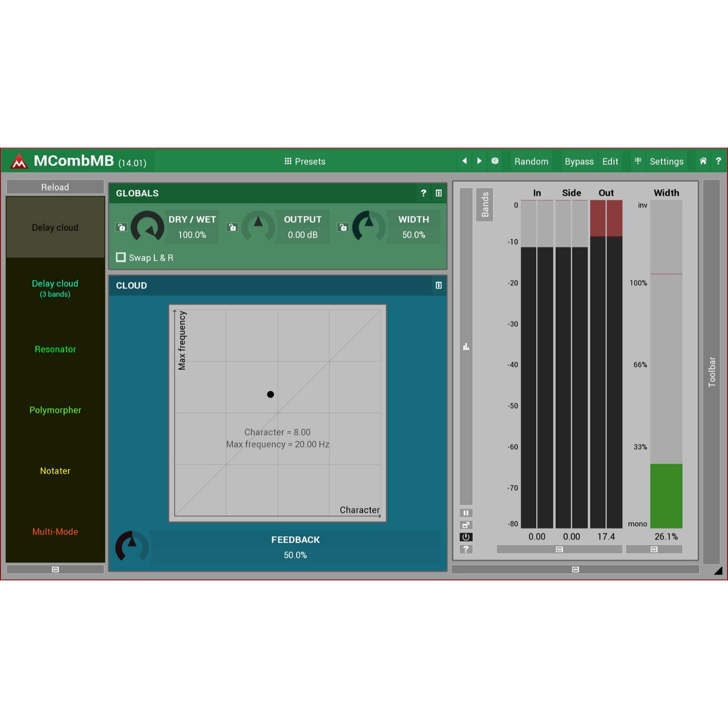The height and width of the screenshot is (728, 728).
Task: Click the Width meter 26.1% value
Action: point(666,536)
